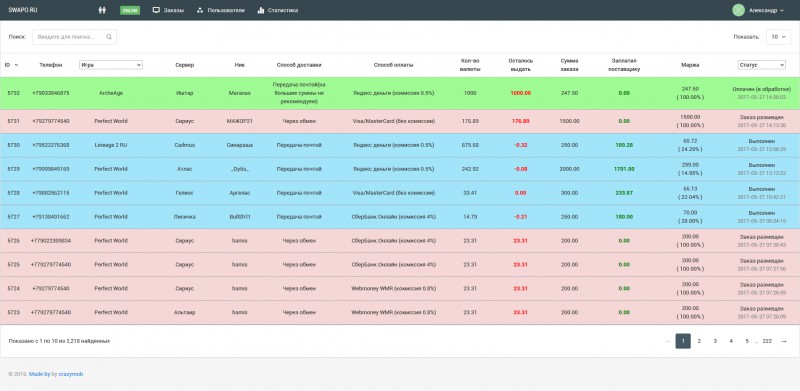The image size is (800, 391).
Task: Click the Способ оплаты column header
Action: pos(393,65)
